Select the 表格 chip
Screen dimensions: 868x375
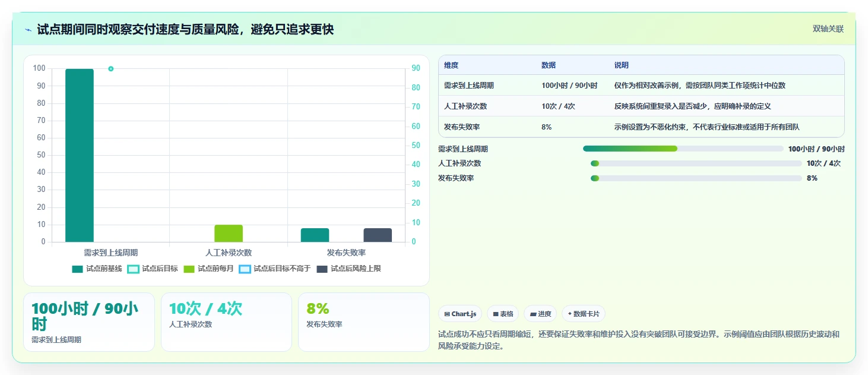tap(503, 314)
